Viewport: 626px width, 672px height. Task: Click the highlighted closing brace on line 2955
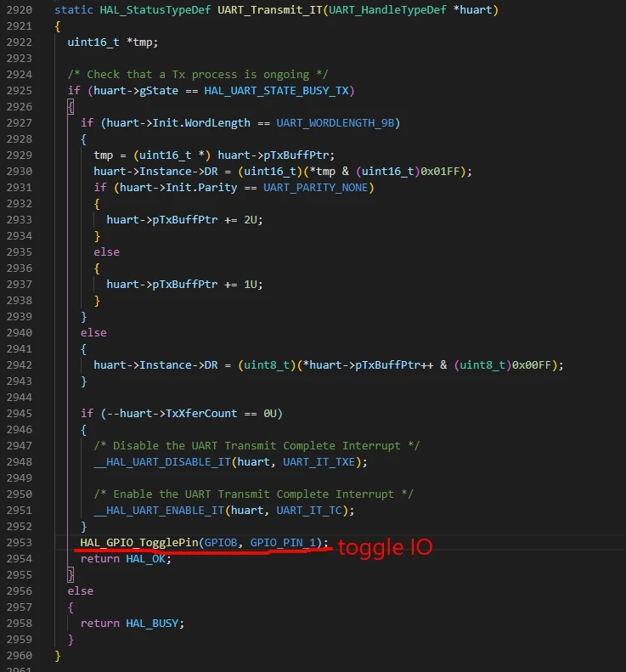70,574
